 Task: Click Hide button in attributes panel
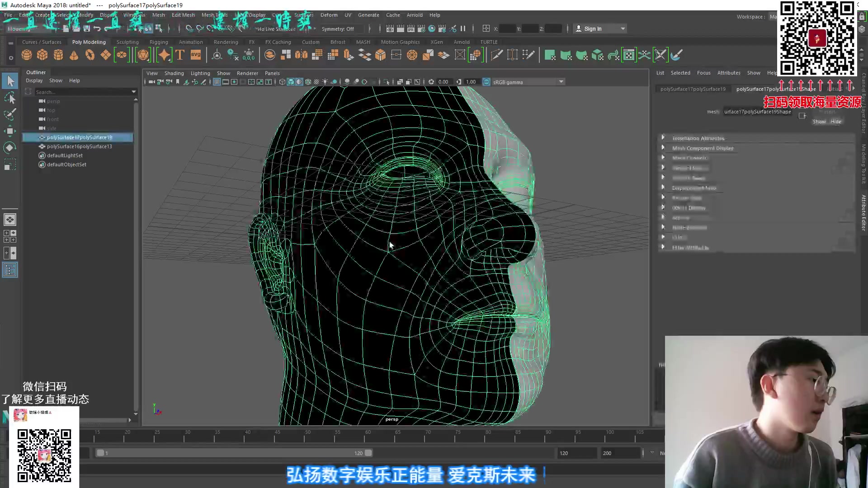(x=836, y=122)
